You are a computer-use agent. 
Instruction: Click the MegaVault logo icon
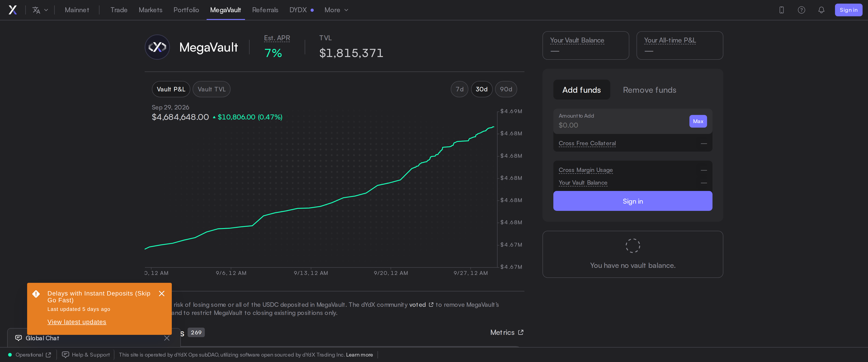point(157,47)
